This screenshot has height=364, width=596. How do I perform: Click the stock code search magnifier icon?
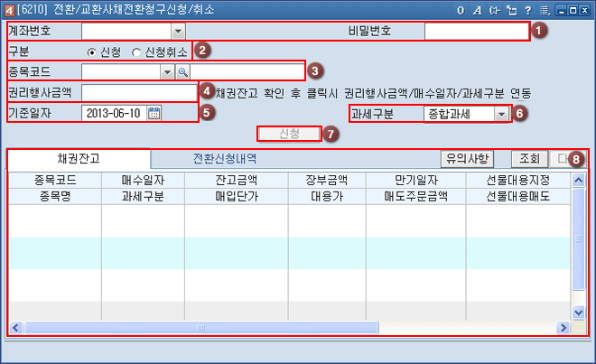point(182,71)
